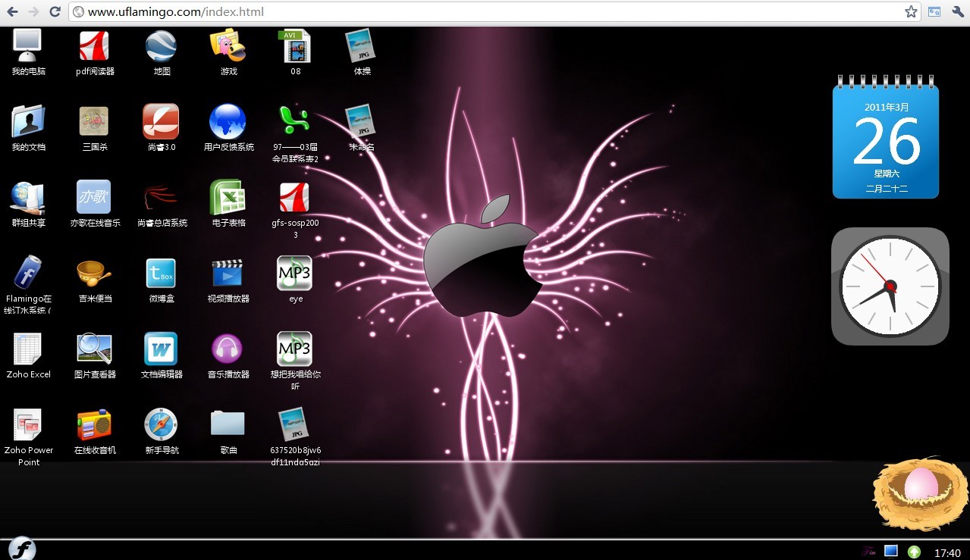Viewport: 970px width, 560px height.
Task: Click the bird nest egg widget
Action: coord(921,493)
